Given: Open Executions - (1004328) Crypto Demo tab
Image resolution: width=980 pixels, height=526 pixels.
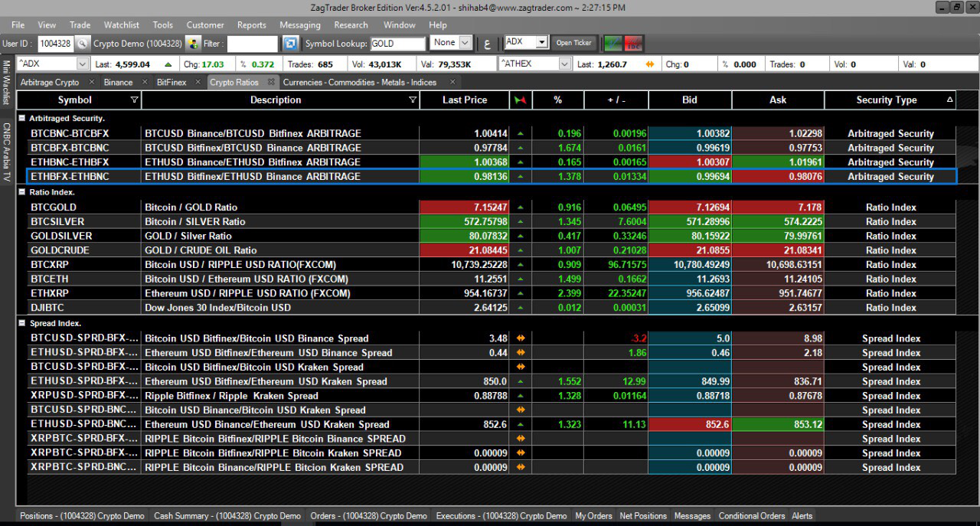Looking at the screenshot, I should (x=501, y=516).
